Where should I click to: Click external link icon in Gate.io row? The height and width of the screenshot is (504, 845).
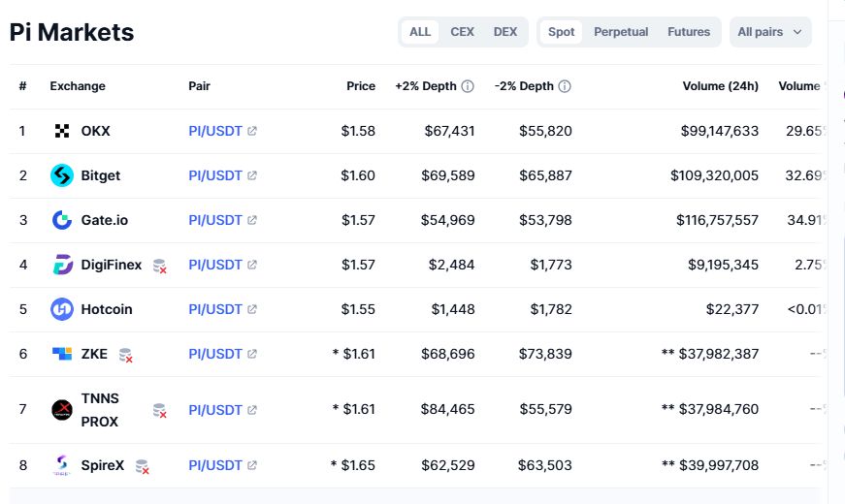(x=252, y=220)
